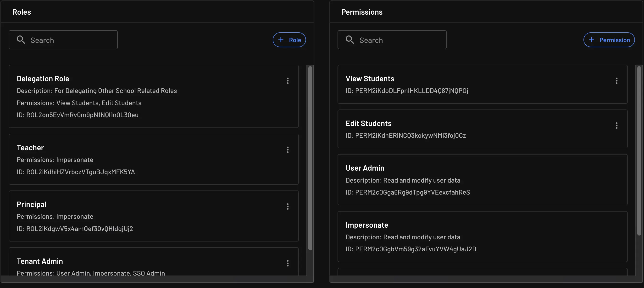The width and height of the screenshot is (644, 288).
Task: Click the Roles list vertical scrollbar
Action: tap(310, 158)
